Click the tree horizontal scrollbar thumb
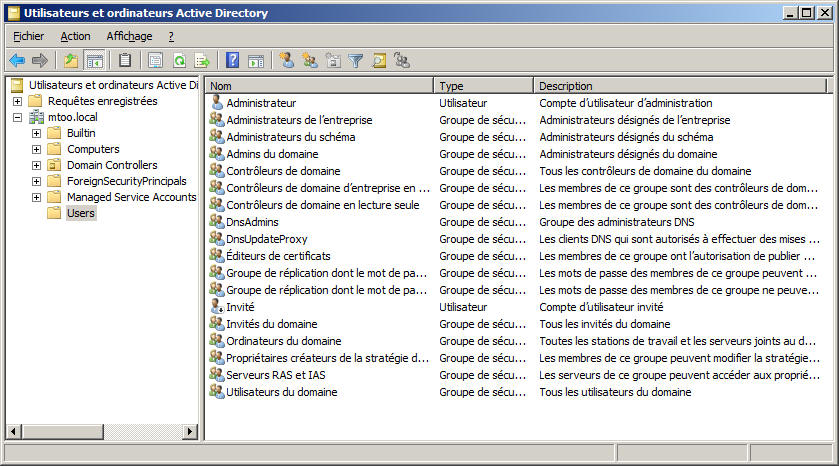Viewport: 839px width, 466px height. coord(63,431)
